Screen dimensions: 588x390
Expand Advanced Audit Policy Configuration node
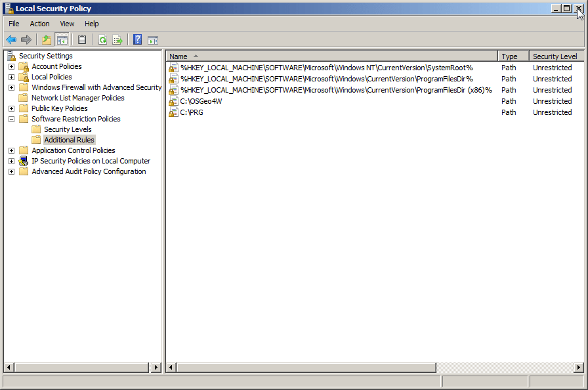[x=12, y=172]
